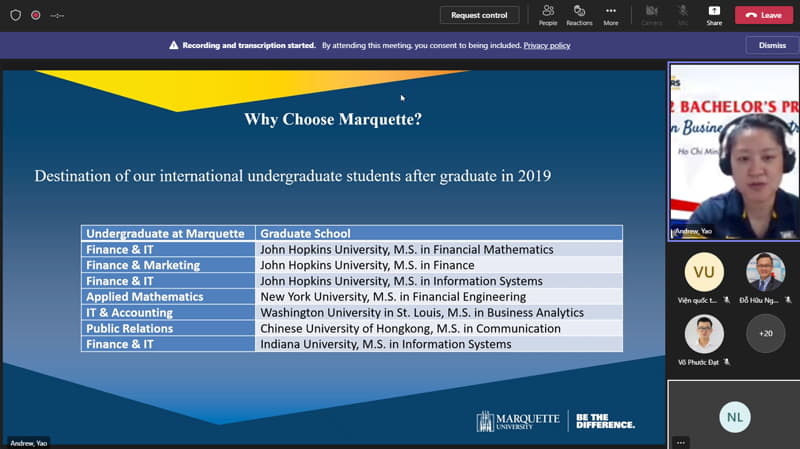Unmute the Mic in toolbar
The height and width of the screenshot is (449, 800).
tap(683, 14)
